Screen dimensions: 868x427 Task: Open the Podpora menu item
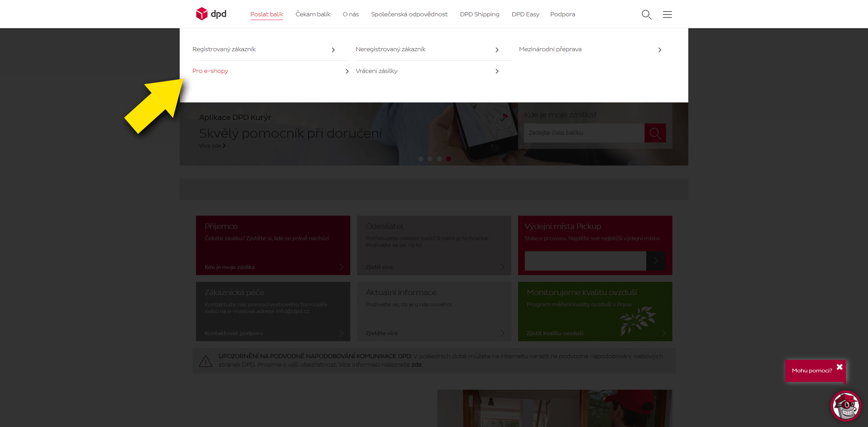tap(562, 14)
